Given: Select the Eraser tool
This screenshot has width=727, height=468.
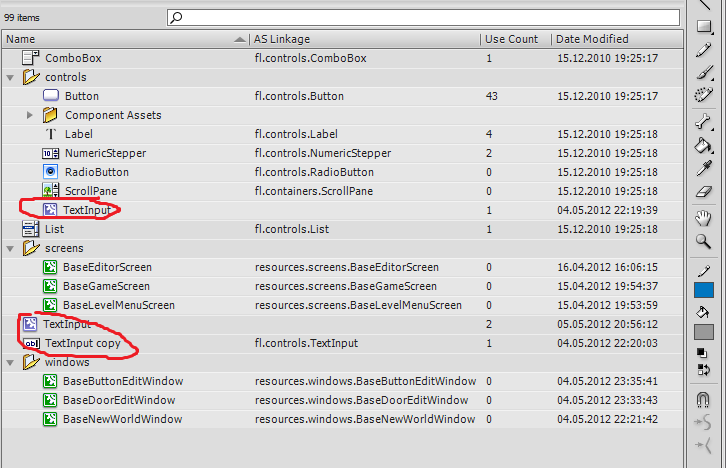Looking at the screenshot, I should [704, 191].
